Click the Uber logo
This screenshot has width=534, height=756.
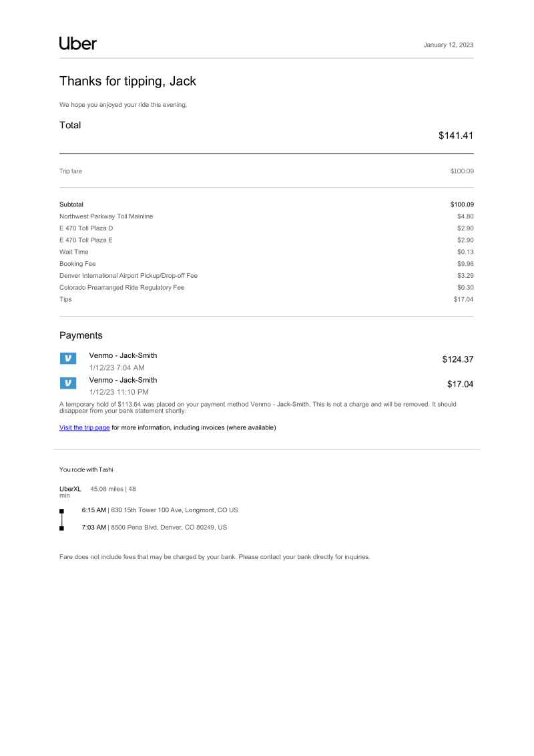click(x=78, y=43)
